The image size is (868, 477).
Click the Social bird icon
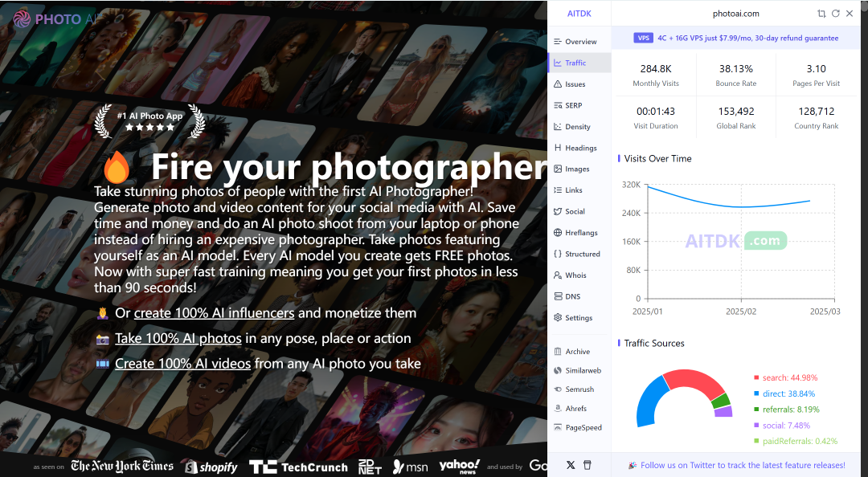click(x=558, y=211)
